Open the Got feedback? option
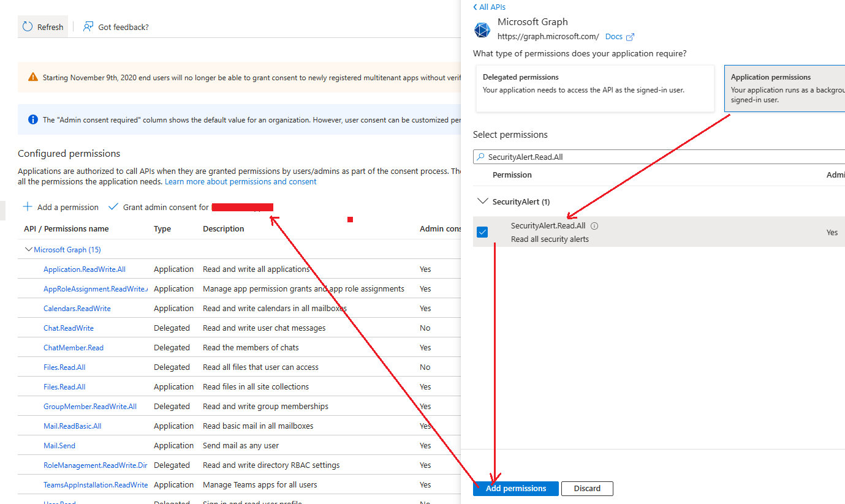 pos(116,27)
